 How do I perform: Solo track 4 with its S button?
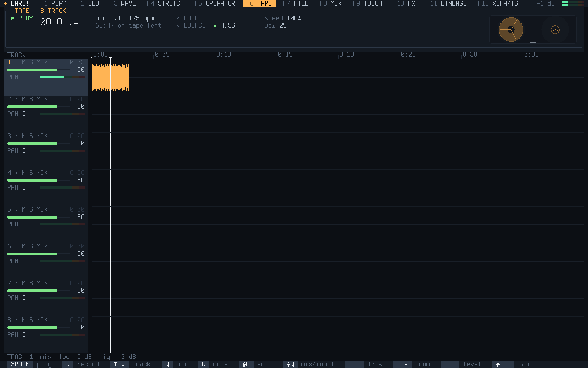pos(31,173)
